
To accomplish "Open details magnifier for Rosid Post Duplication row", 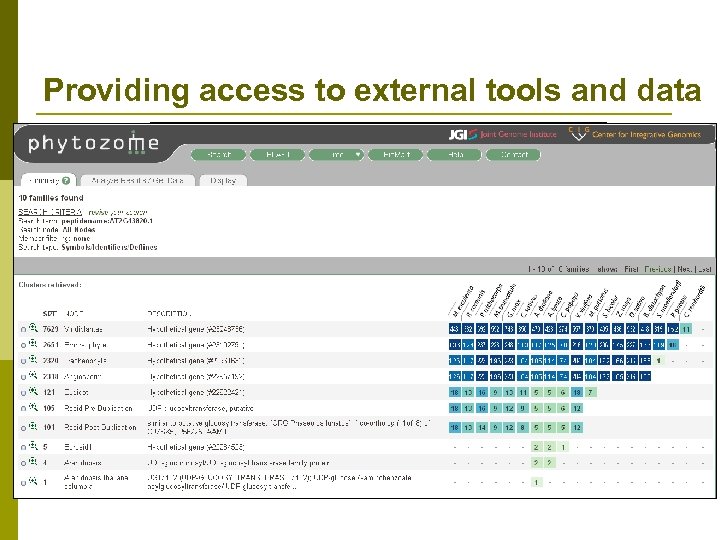I will coord(33,427).
